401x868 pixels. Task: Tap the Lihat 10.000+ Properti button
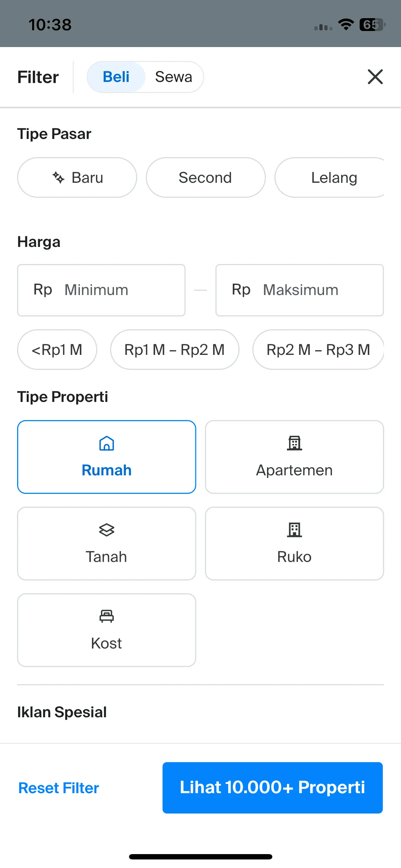tap(273, 788)
